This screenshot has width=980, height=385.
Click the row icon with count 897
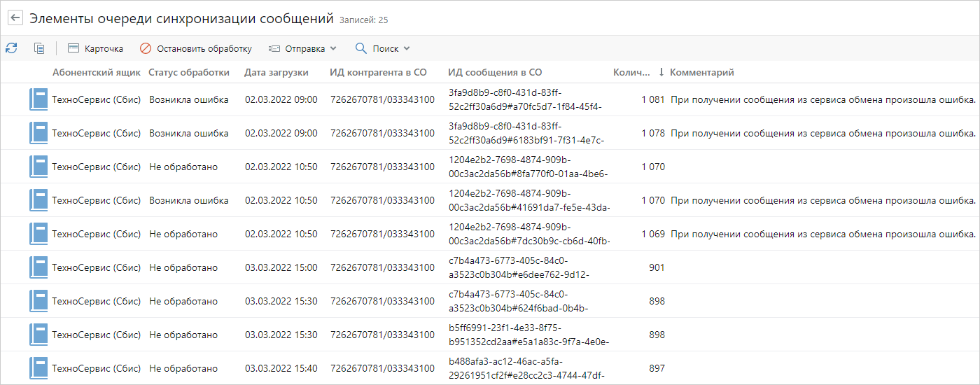pyautogui.click(x=38, y=368)
